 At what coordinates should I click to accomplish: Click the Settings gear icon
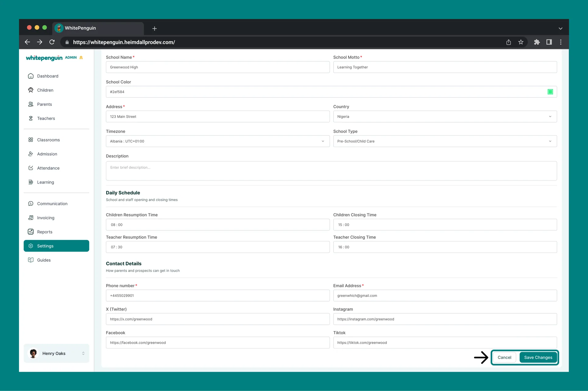(x=31, y=246)
